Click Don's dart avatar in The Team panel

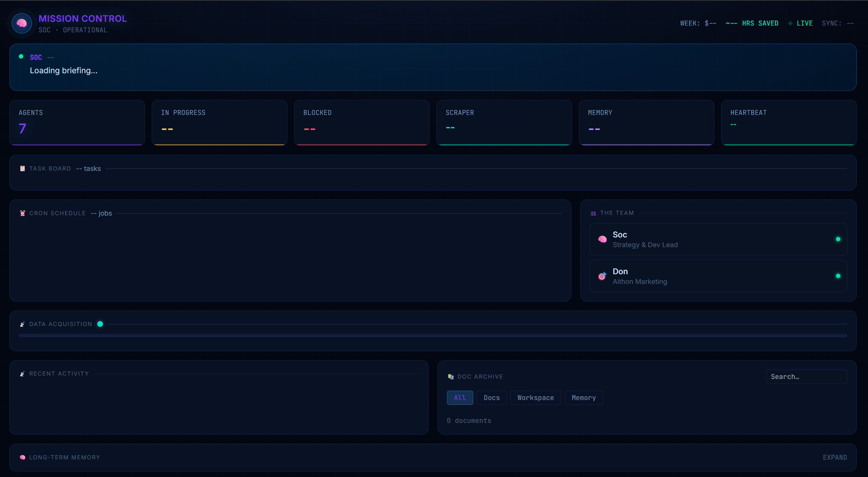click(x=602, y=276)
